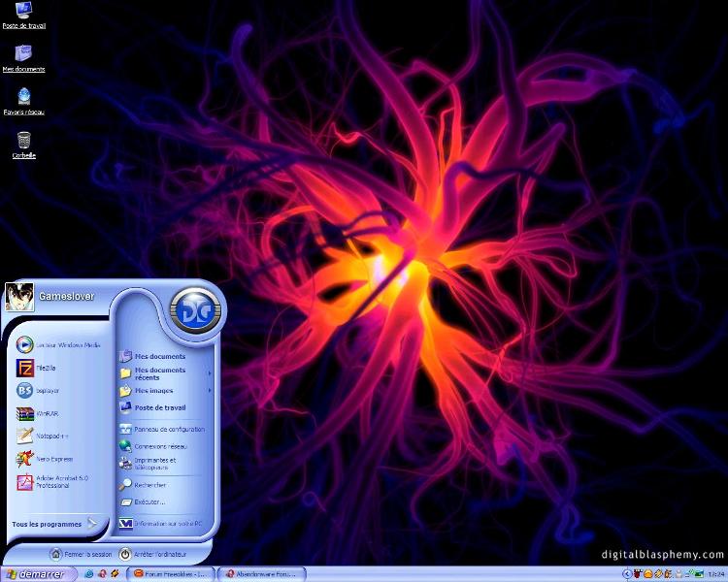The height and width of the screenshot is (582, 728).
Task: Click the green monitor tray icon
Action: tap(699, 574)
